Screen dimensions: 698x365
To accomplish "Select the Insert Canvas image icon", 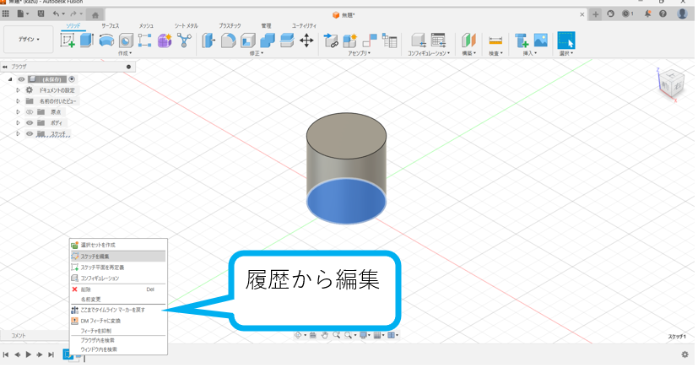I will 540,41.
